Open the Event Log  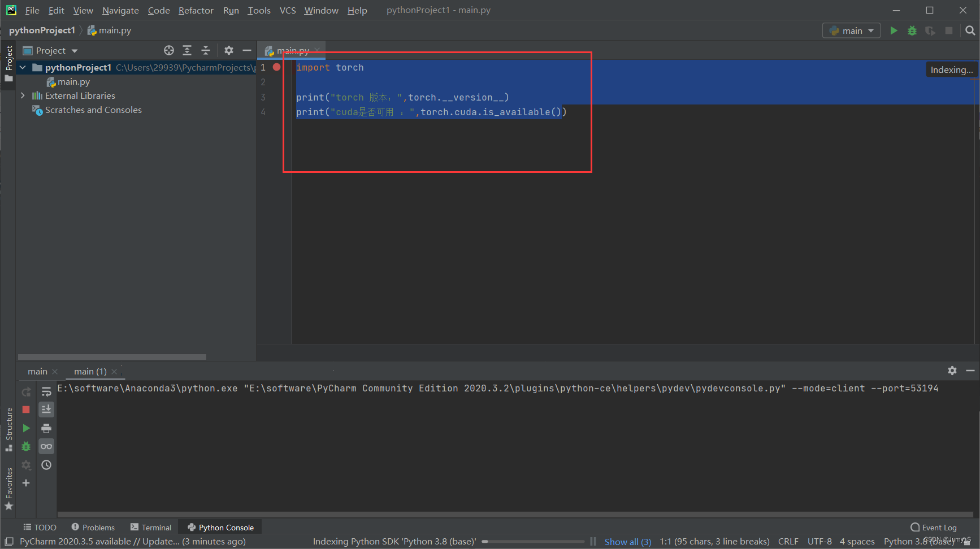(934, 528)
